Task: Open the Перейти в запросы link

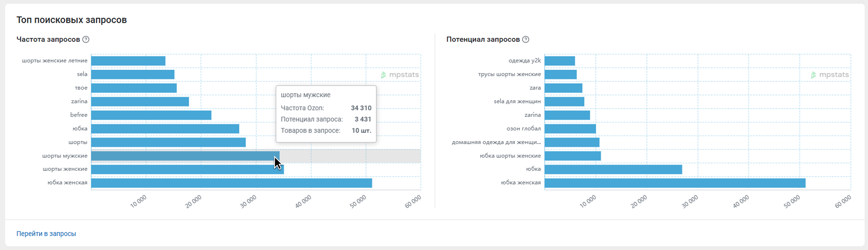Action: coord(46,234)
